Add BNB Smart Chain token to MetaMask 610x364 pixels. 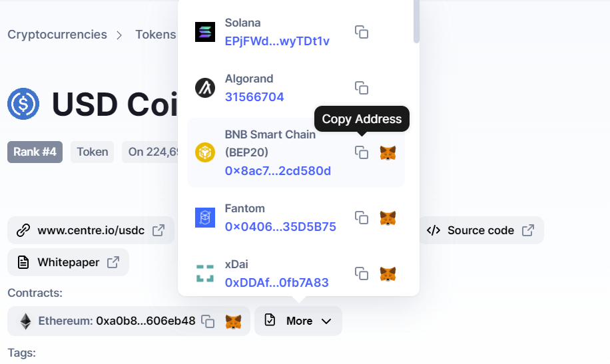[388, 153]
